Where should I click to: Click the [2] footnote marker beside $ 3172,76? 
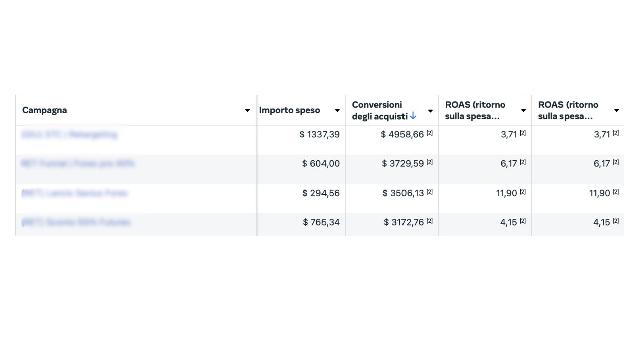[x=430, y=221]
